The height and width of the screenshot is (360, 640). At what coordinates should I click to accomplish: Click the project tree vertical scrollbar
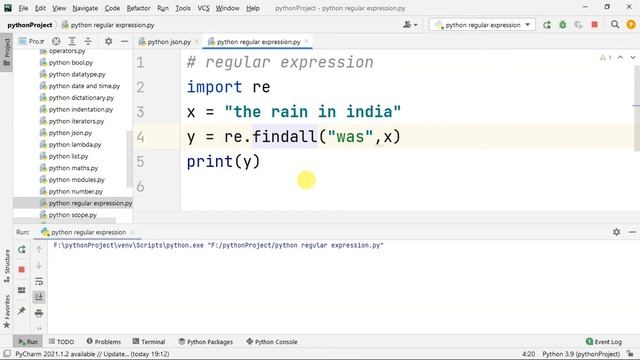[x=130, y=158]
